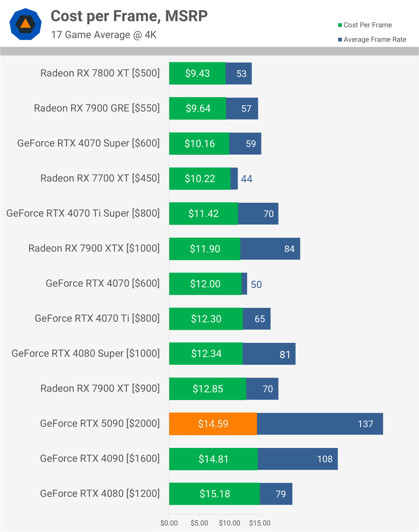Click the blue 137 frame rate bar

(320, 424)
